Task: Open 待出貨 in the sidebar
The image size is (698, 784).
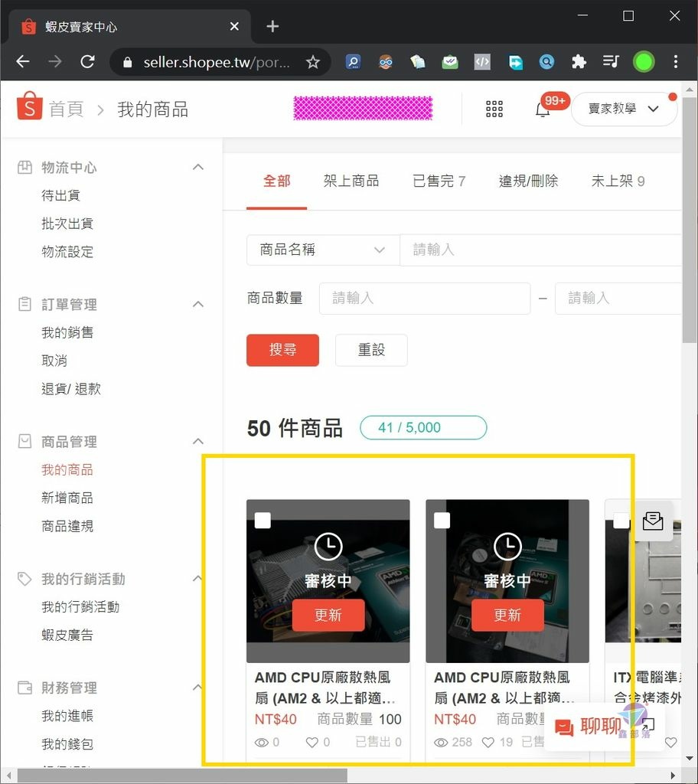Action: click(x=60, y=195)
